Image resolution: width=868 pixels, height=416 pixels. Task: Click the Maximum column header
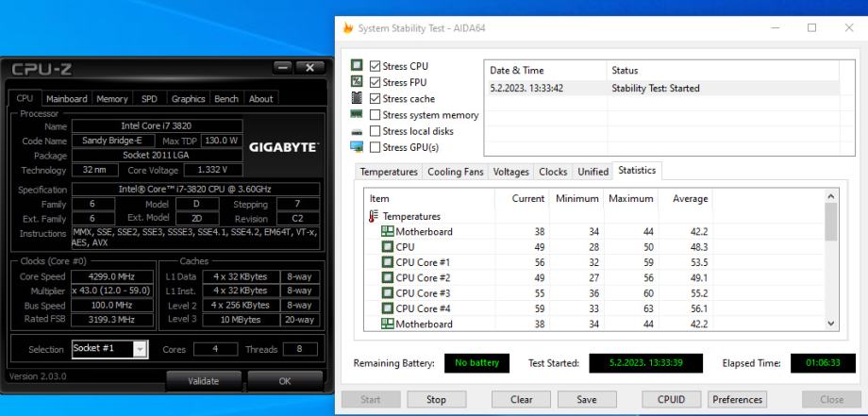click(x=631, y=199)
